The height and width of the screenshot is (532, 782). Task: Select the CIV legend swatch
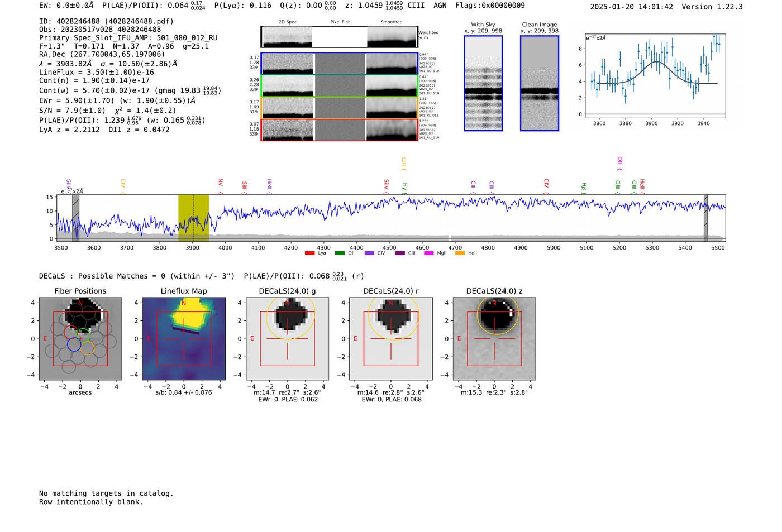point(369,253)
